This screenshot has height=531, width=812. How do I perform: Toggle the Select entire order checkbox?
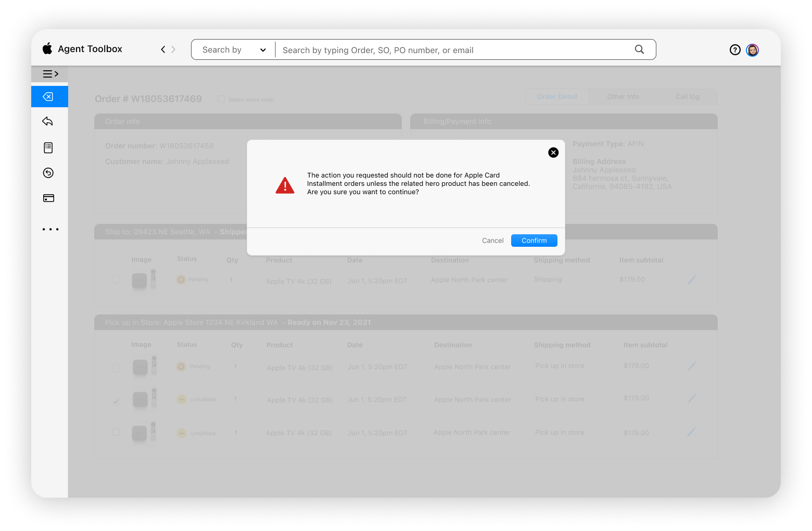pyautogui.click(x=221, y=99)
